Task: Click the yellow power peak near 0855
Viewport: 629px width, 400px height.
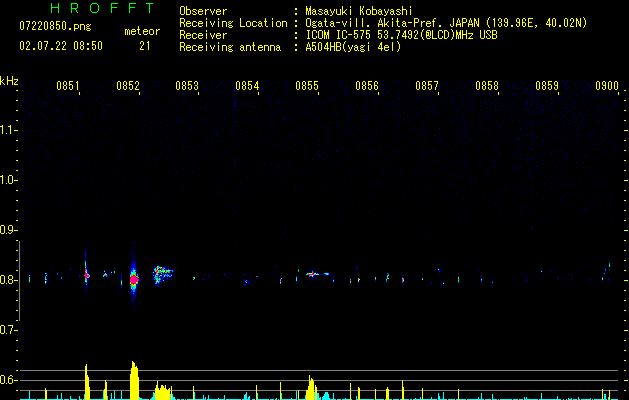Action: 311,388
